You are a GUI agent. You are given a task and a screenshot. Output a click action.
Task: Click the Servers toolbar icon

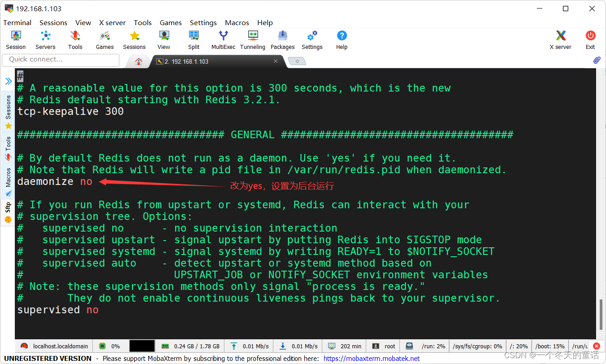[x=45, y=39]
